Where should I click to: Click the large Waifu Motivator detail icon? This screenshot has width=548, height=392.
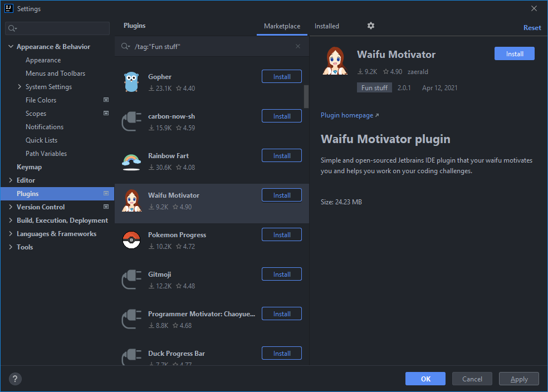point(335,61)
